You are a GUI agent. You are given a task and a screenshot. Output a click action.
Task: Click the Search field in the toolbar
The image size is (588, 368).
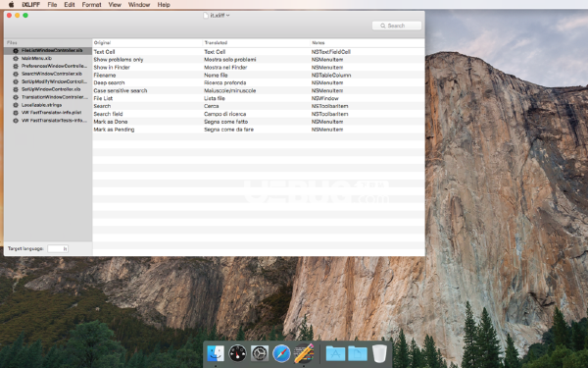click(x=397, y=26)
